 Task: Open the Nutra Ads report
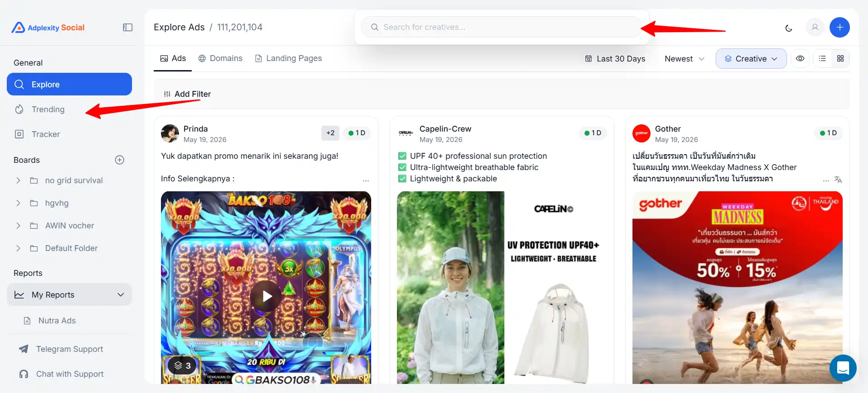(x=57, y=321)
